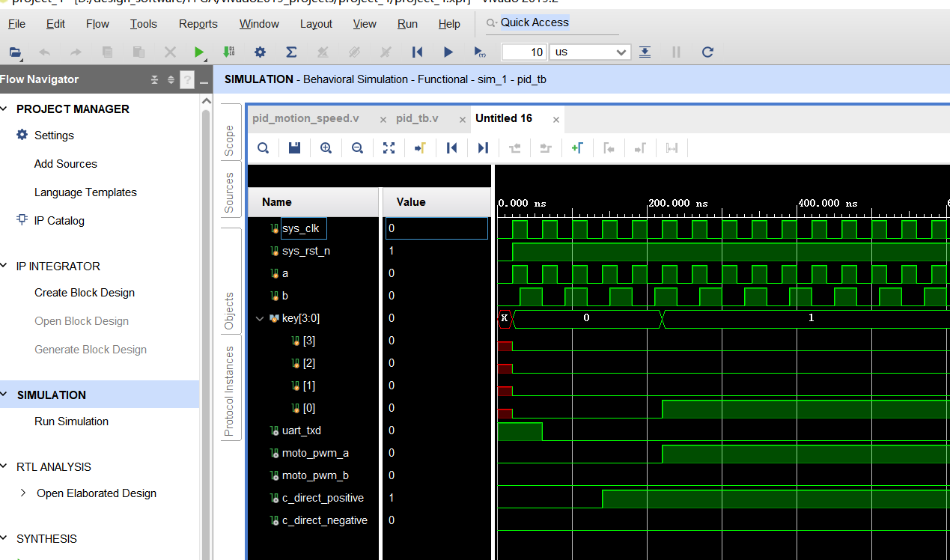Viewport: 950px width, 560px height.
Task: Expand Open Elaborated Design item
Action: [22, 493]
